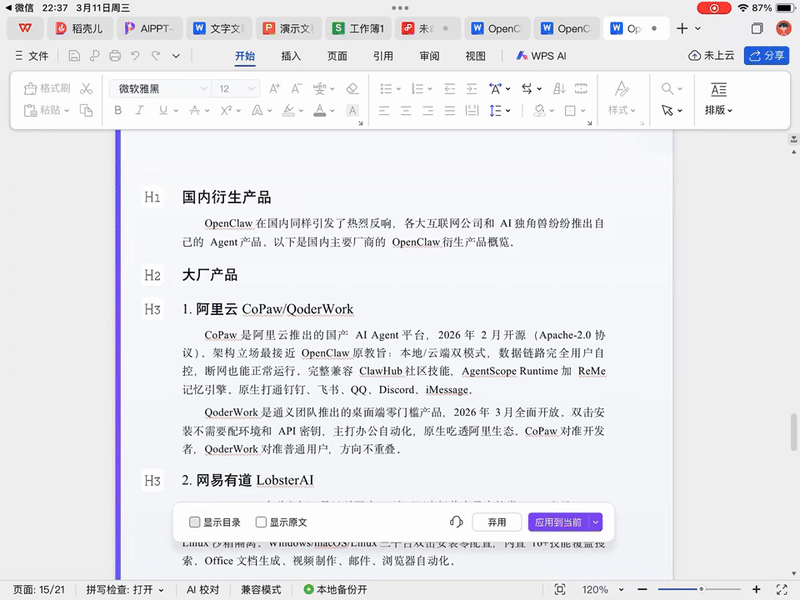
Task: Click the vertical scrollbar thumb
Action: tap(793, 432)
